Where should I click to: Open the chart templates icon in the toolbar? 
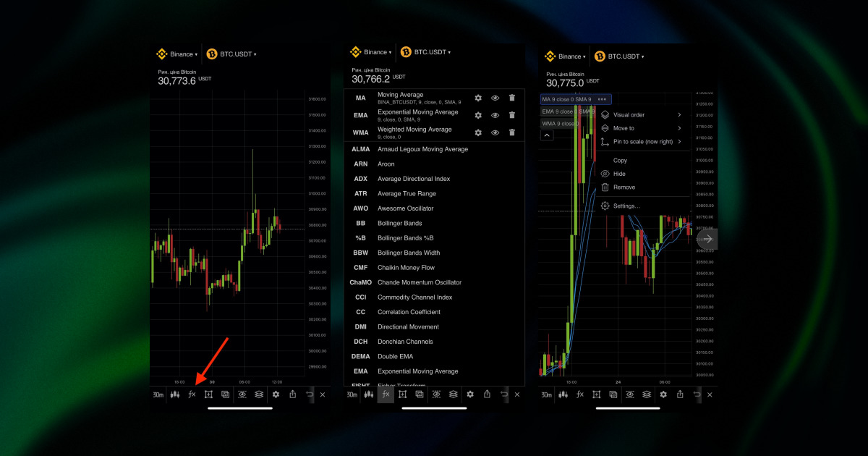click(x=225, y=394)
